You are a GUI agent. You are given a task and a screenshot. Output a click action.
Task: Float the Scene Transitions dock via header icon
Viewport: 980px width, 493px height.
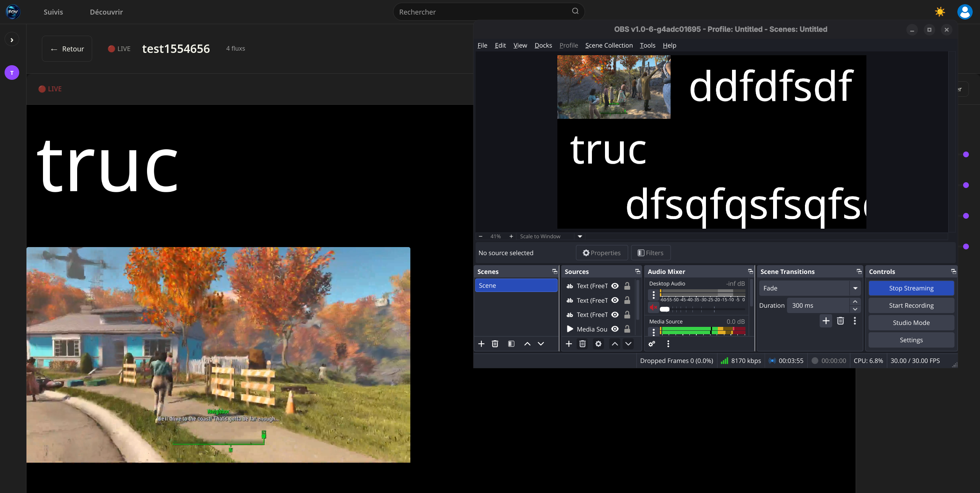[859, 271]
